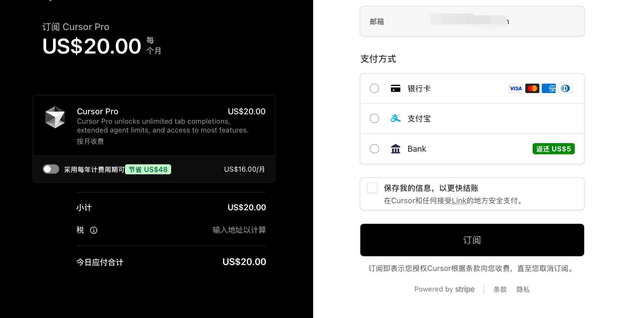The image size is (644, 318).
Task: Click the Mastercard logo
Action: [532, 88]
